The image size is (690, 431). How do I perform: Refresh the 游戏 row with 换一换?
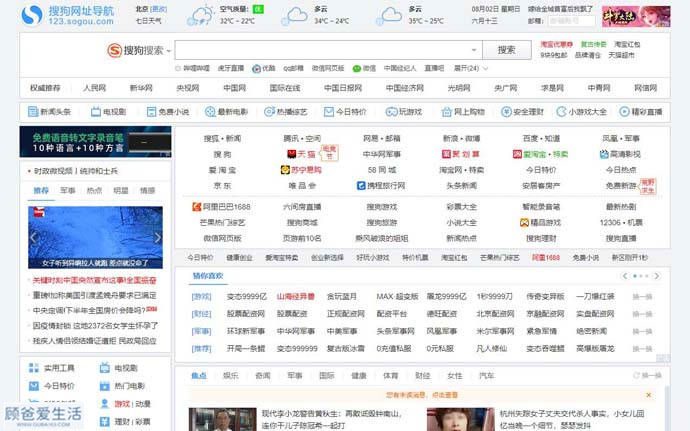point(642,297)
